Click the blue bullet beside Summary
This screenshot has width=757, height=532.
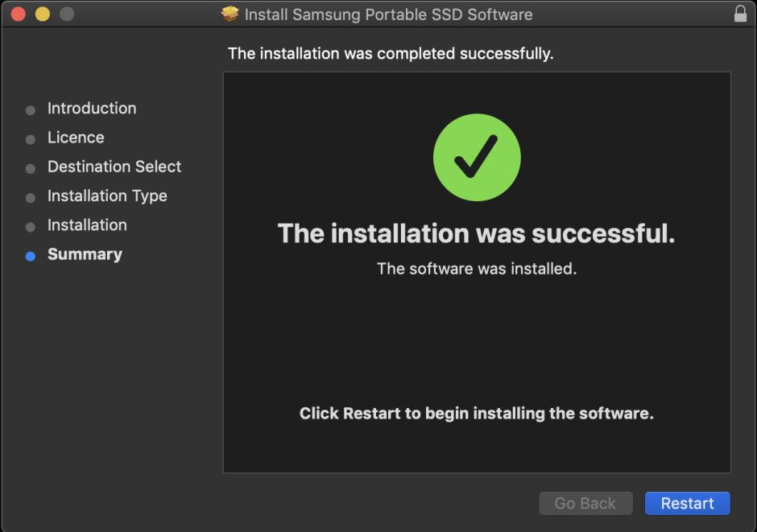tap(31, 254)
